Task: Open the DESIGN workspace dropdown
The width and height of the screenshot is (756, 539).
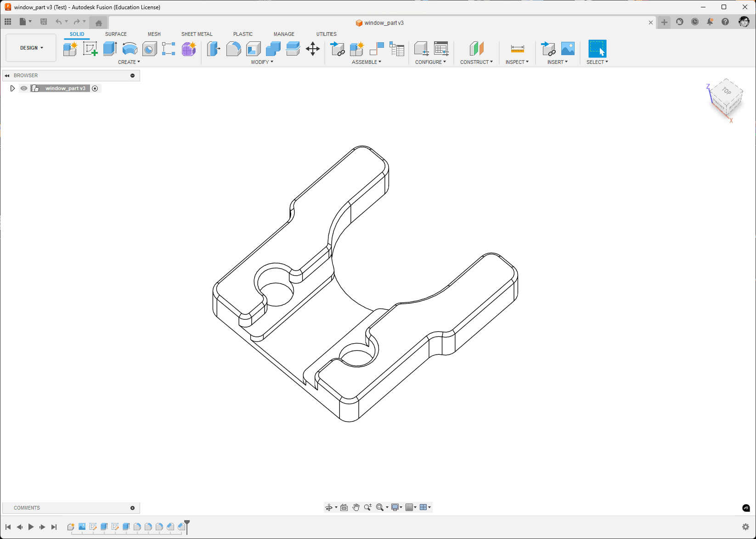Action: pyautogui.click(x=31, y=48)
